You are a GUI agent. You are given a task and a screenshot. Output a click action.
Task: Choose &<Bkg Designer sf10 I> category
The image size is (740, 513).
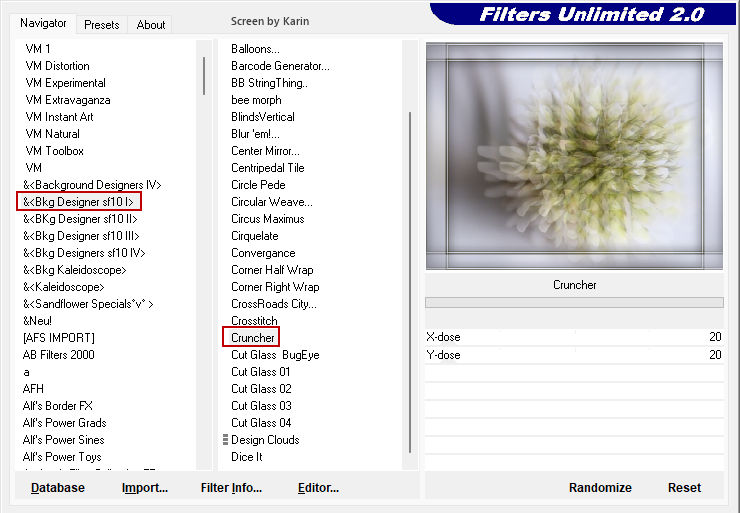pos(79,202)
